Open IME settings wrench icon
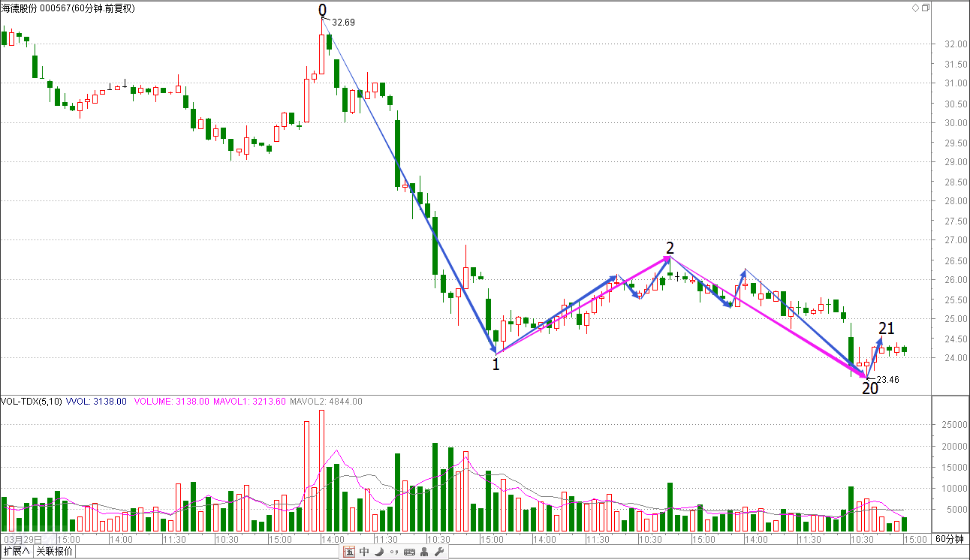970x560 pixels. tap(439, 552)
